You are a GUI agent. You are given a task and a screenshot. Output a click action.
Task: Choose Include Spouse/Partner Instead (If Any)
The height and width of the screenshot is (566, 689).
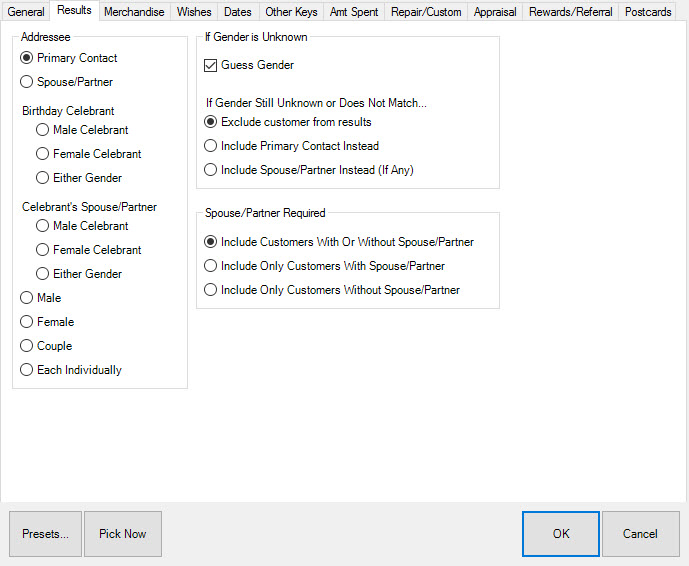point(210,170)
